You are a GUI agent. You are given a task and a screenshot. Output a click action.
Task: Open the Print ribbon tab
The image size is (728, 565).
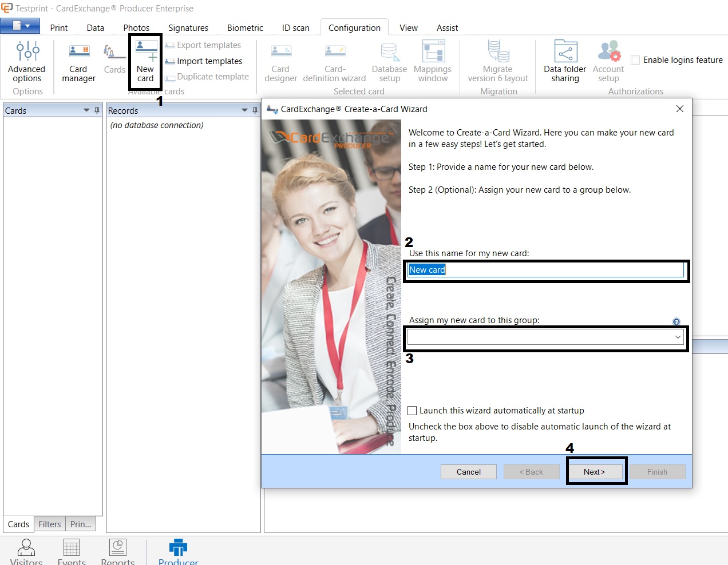(x=59, y=27)
